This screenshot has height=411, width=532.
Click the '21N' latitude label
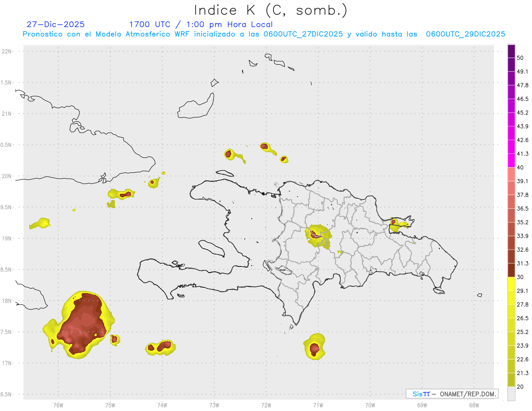click(x=7, y=114)
